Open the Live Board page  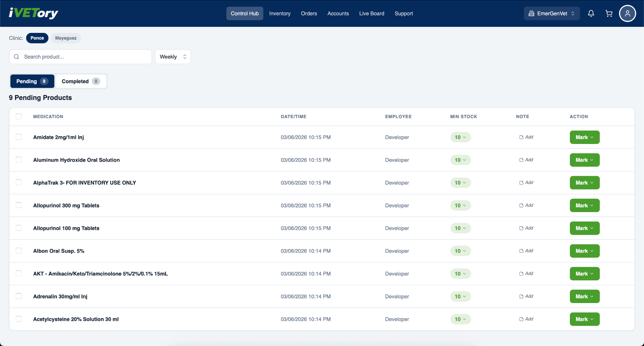(x=372, y=13)
